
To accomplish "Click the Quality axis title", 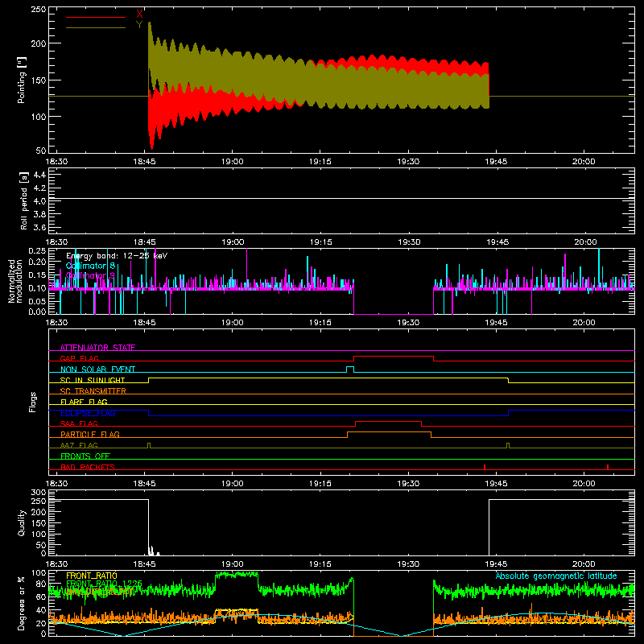I will (22, 522).
